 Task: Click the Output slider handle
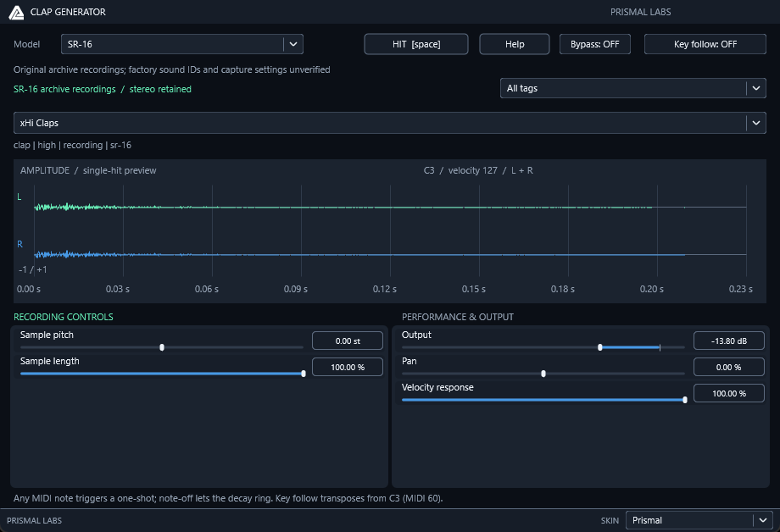click(x=600, y=347)
